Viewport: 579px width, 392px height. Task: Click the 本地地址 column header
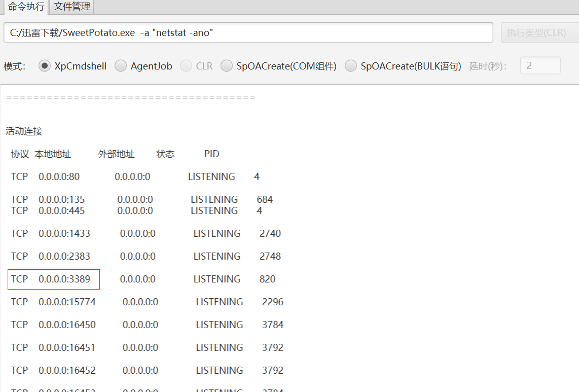[53, 154]
